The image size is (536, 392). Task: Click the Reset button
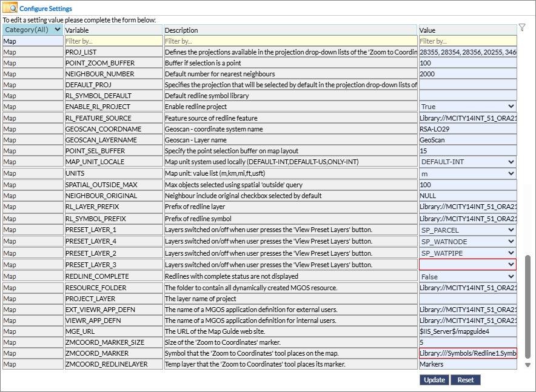(466, 380)
